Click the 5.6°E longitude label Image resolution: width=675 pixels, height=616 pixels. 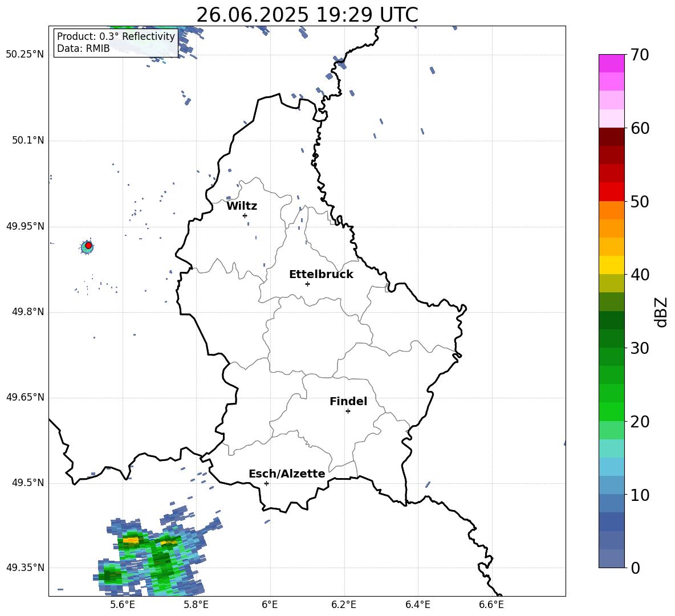pyautogui.click(x=123, y=605)
